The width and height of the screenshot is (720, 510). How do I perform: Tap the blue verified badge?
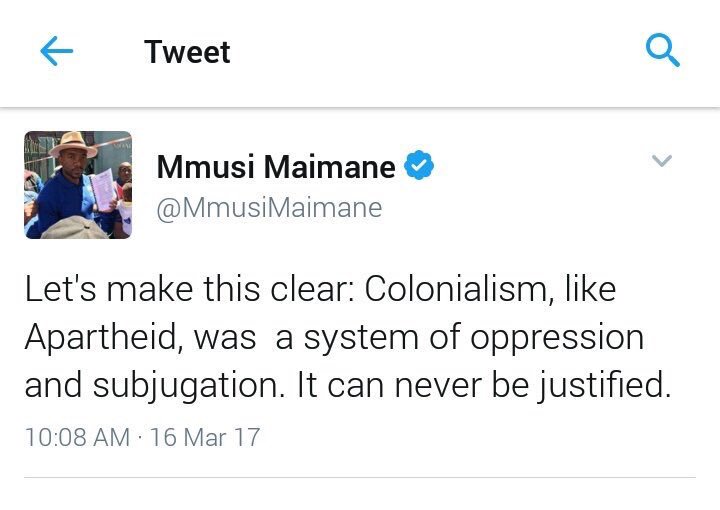coord(419,165)
